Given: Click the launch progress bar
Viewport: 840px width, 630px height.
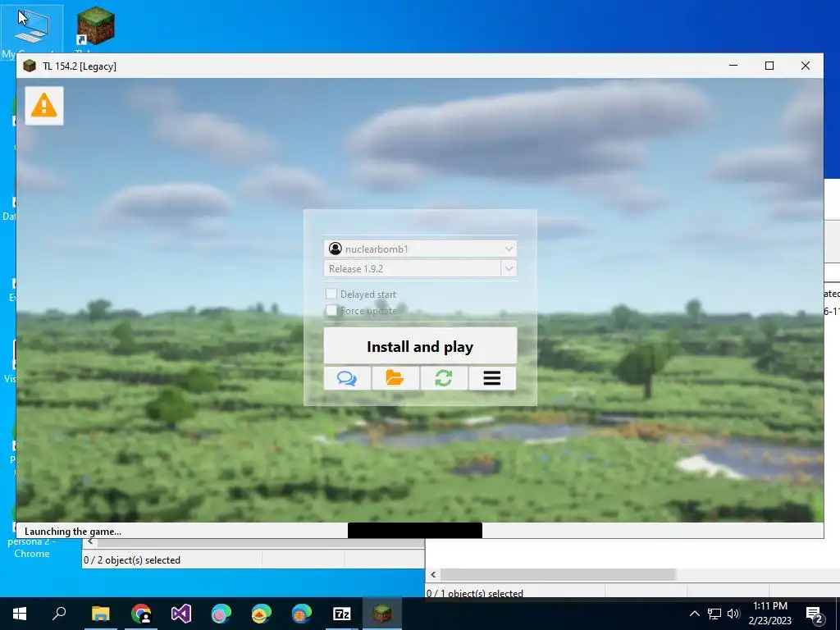Looking at the screenshot, I should click(x=414, y=531).
